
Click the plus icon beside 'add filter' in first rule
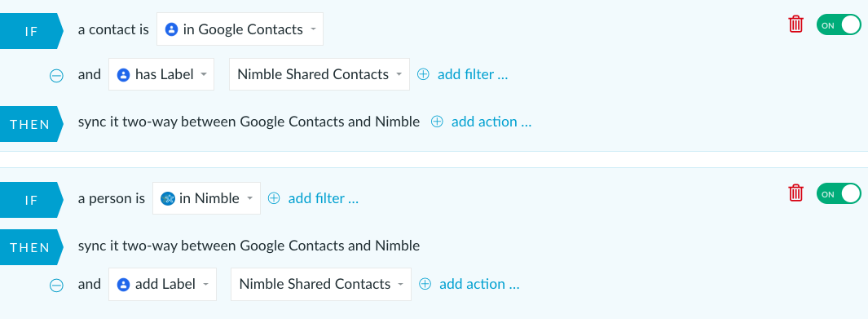pyautogui.click(x=423, y=74)
